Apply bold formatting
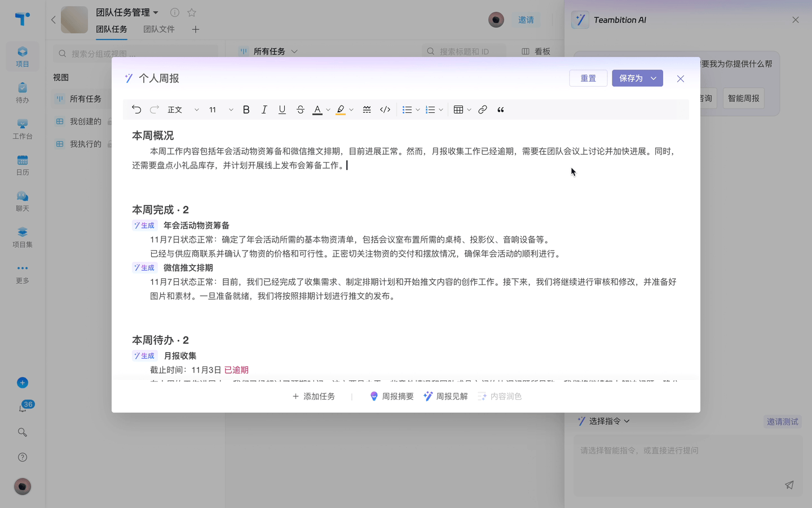The image size is (812, 508). [246, 110]
